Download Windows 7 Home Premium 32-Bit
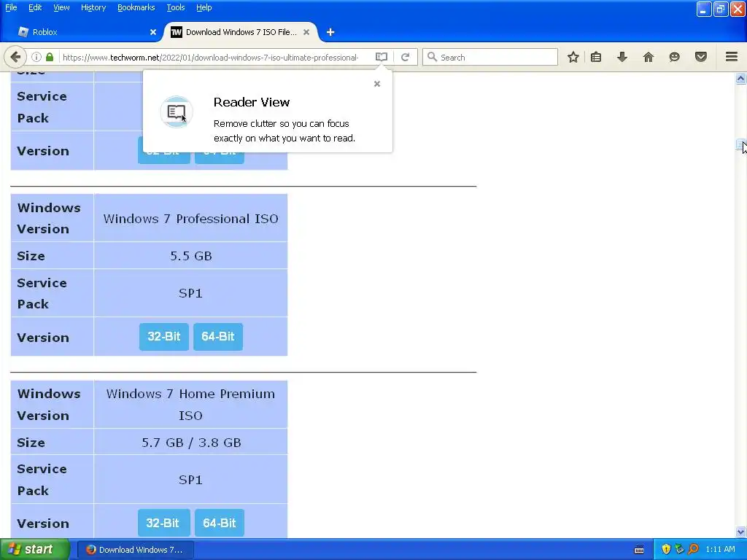This screenshot has width=747, height=560. (x=164, y=523)
